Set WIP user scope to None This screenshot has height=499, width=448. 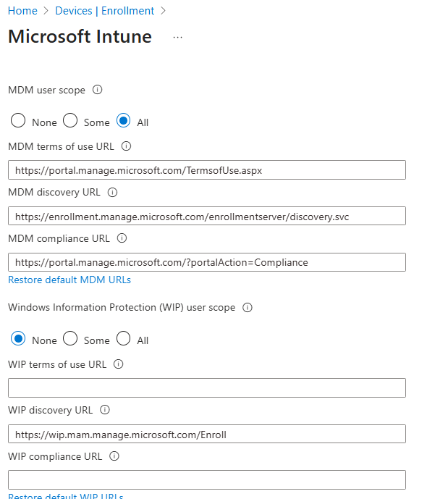click(18, 338)
